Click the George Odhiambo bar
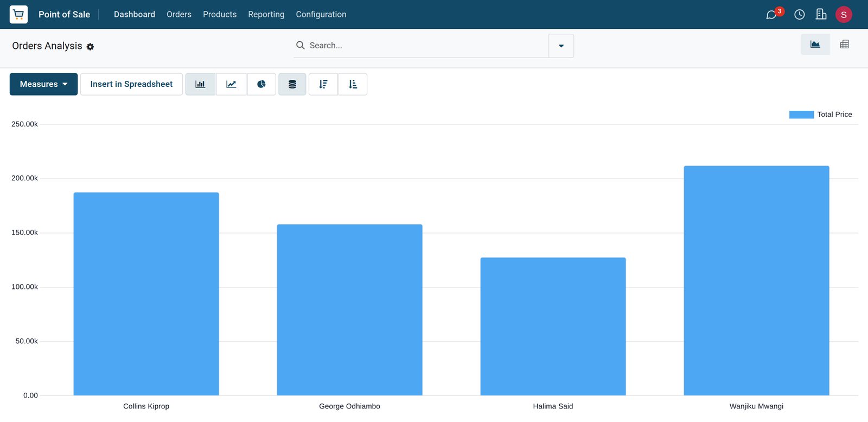This screenshot has height=422, width=868. 350,310
